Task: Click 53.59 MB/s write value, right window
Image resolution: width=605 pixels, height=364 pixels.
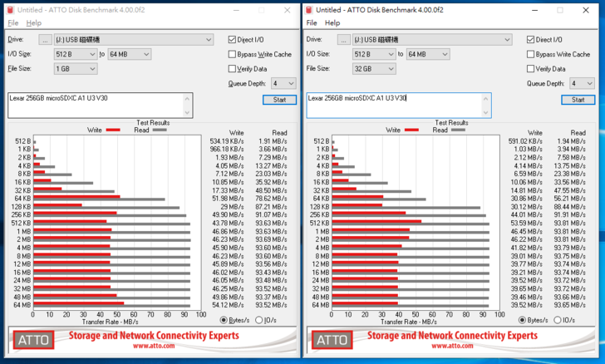Action: tap(527, 223)
